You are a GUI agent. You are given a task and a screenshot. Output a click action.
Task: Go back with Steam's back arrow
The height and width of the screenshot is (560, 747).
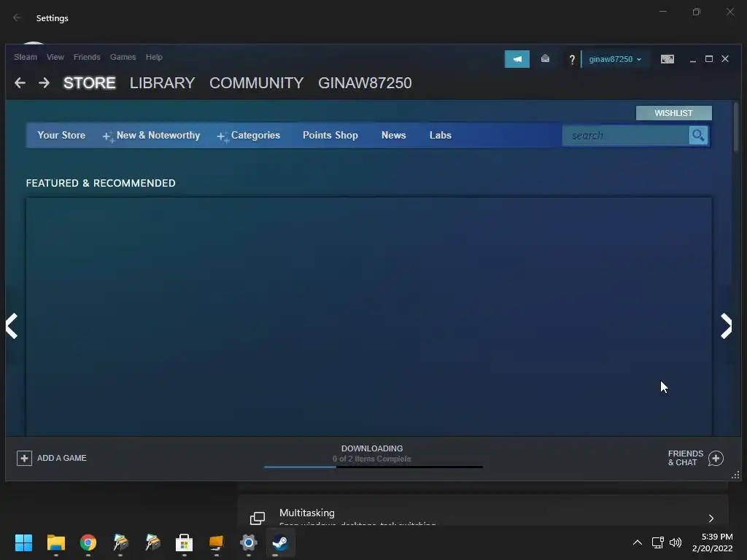point(20,83)
